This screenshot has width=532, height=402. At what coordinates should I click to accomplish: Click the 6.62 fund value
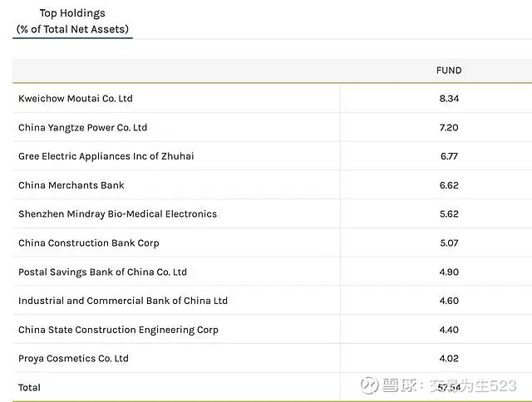pyautogui.click(x=449, y=185)
